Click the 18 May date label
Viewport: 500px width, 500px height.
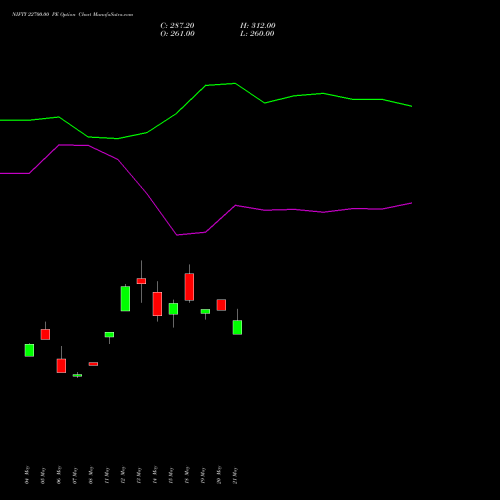coord(187,475)
